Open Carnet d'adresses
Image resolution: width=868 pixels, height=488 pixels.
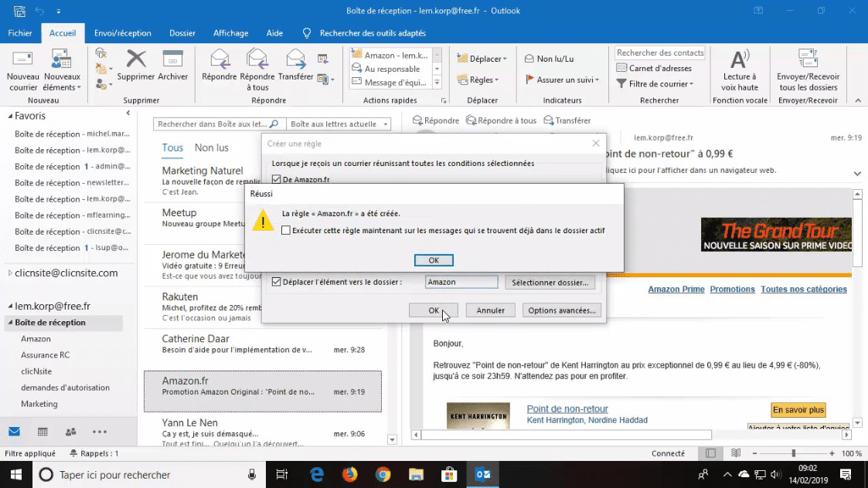click(x=654, y=68)
